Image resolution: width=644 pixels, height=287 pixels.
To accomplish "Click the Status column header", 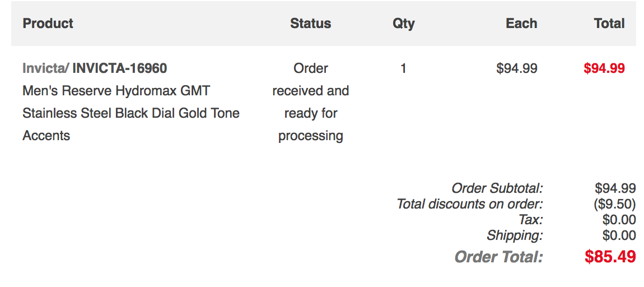I will pyautogui.click(x=310, y=24).
